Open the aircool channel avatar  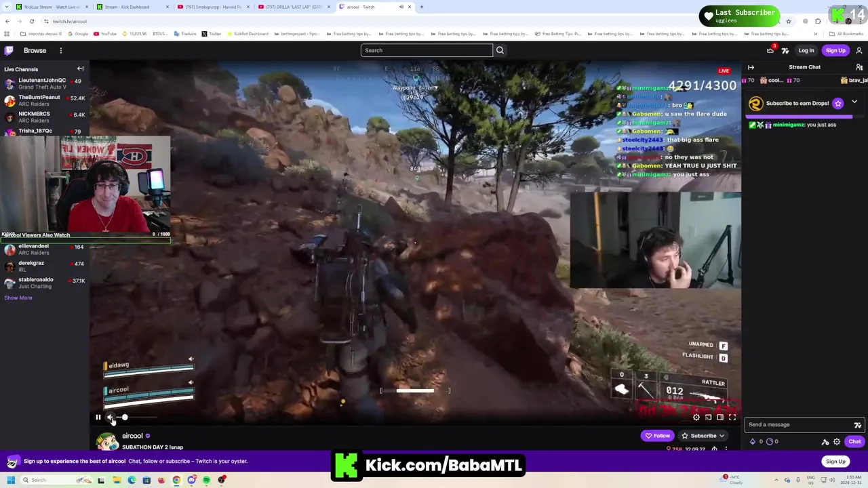click(x=107, y=441)
